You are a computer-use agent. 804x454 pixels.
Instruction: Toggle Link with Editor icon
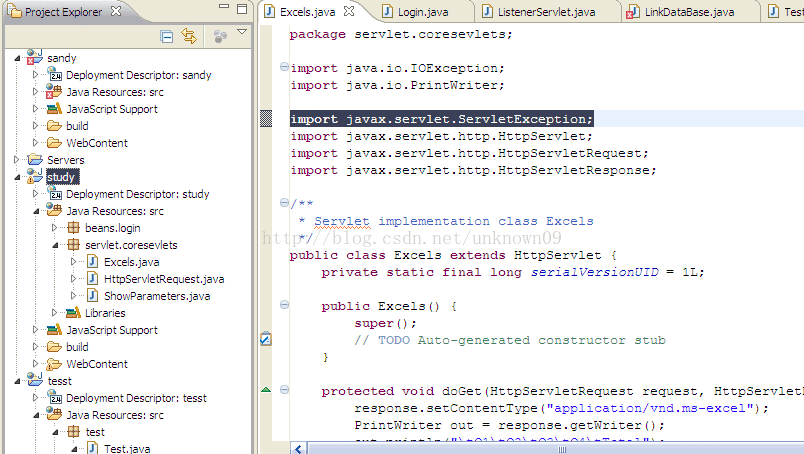[189, 36]
